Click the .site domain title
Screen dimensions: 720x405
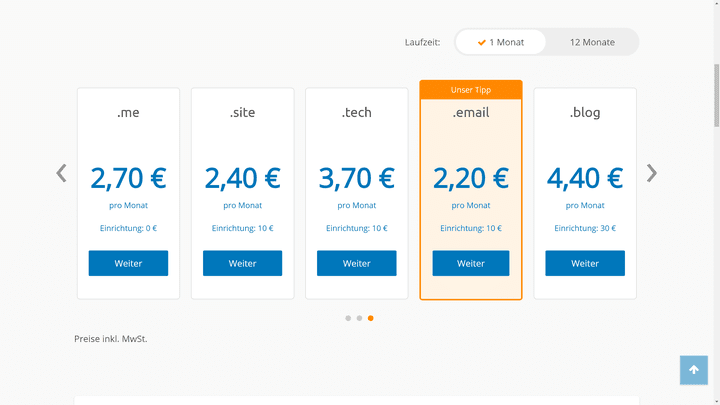tap(242, 112)
